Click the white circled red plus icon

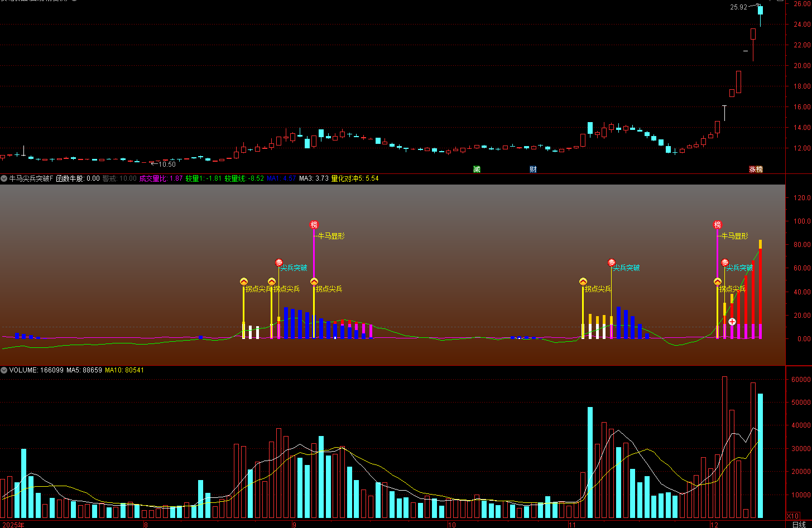pyautogui.click(x=732, y=322)
